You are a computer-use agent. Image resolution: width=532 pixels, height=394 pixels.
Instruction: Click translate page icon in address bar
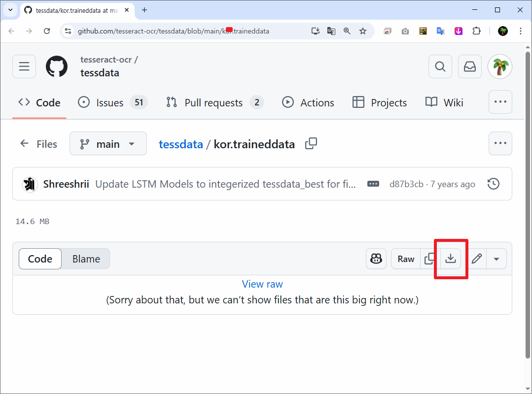pos(331,31)
